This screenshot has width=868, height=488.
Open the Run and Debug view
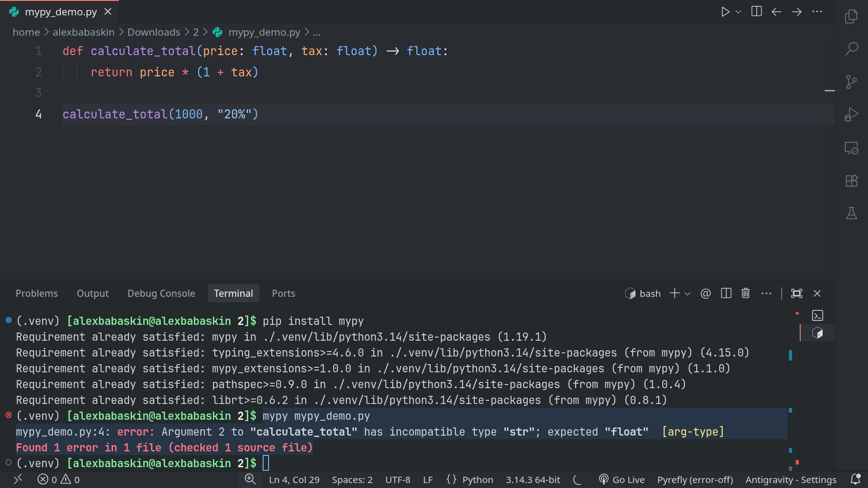coord(851,115)
